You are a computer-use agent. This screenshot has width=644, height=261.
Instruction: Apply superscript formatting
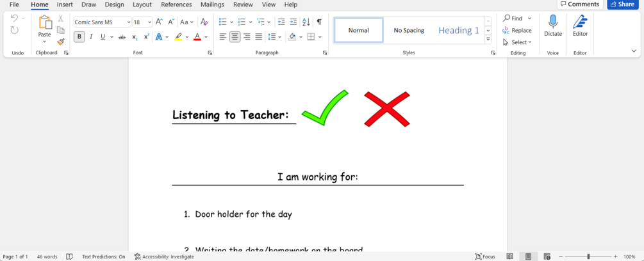pos(146,37)
